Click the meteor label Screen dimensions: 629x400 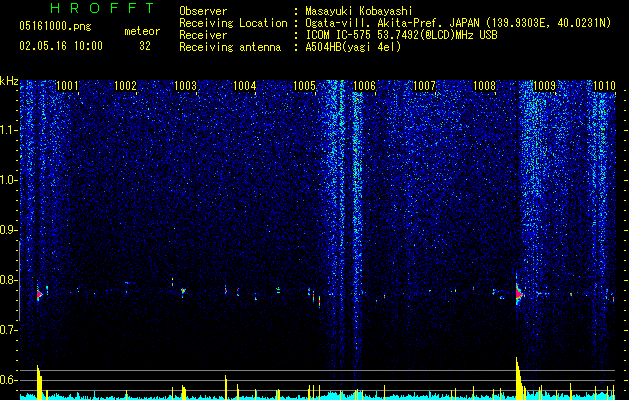[142, 31]
